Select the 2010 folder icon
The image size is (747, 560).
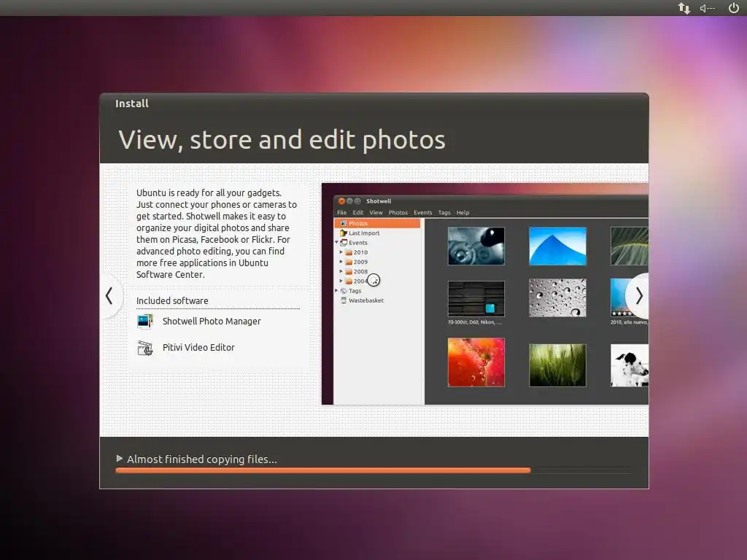click(x=348, y=252)
